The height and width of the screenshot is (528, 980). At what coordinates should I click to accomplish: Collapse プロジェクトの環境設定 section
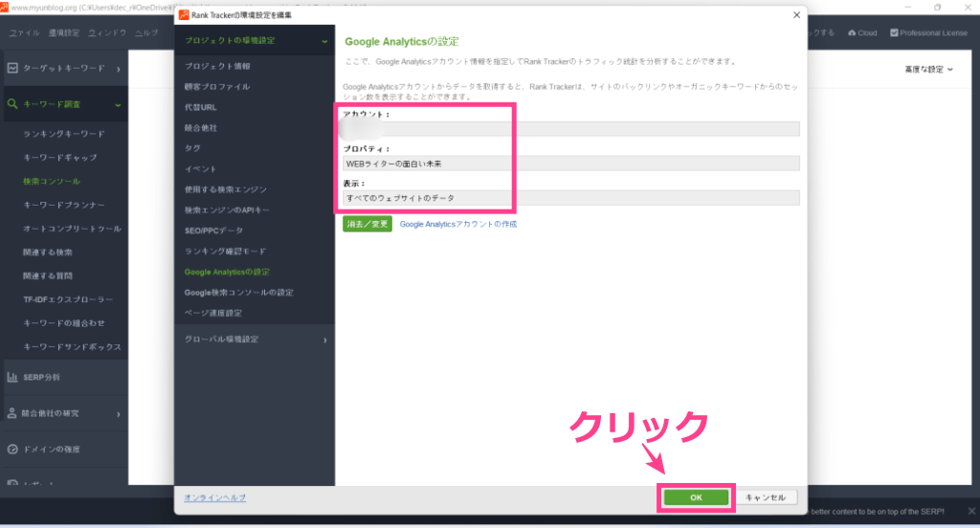point(324,41)
